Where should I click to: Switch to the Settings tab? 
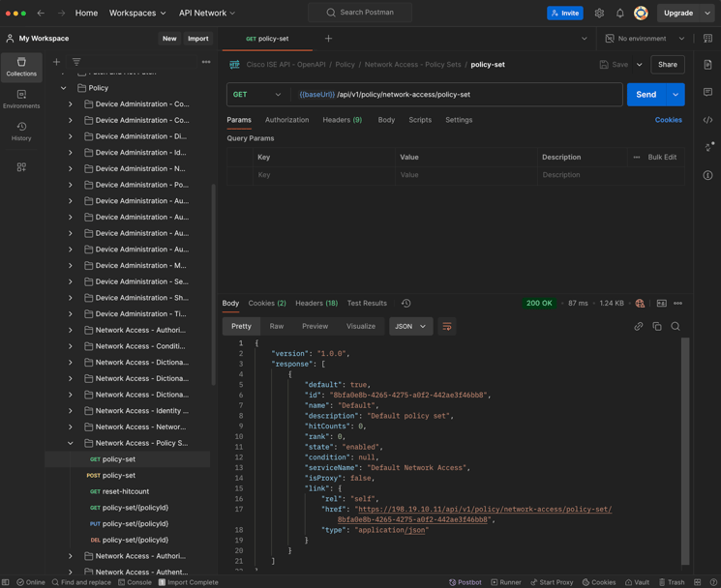pos(459,120)
